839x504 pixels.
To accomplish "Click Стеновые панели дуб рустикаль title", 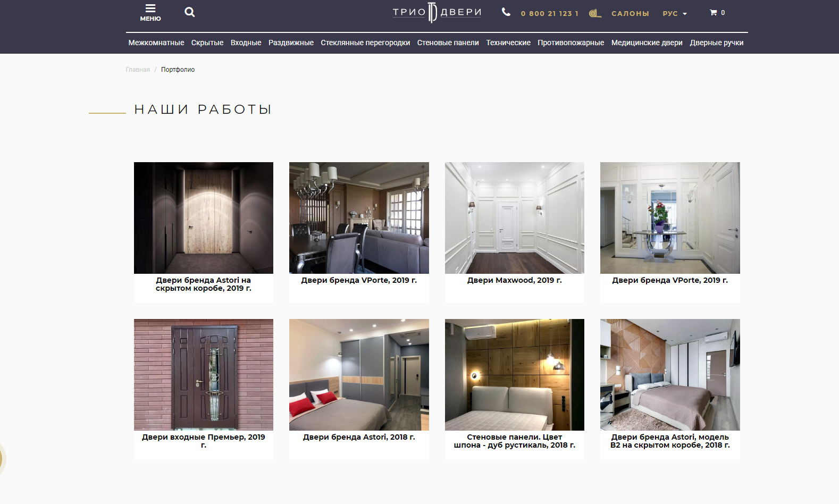I will click(514, 441).
